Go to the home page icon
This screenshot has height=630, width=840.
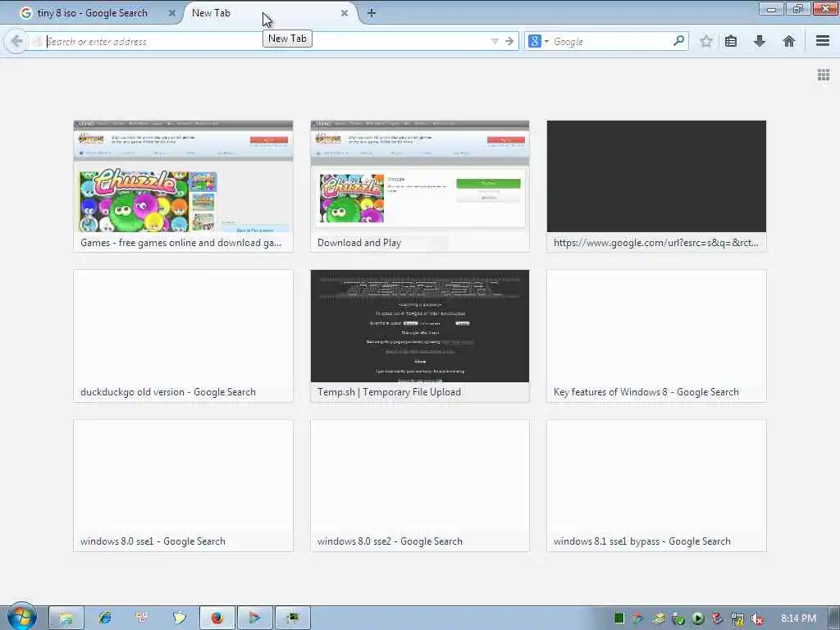pyautogui.click(x=788, y=41)
